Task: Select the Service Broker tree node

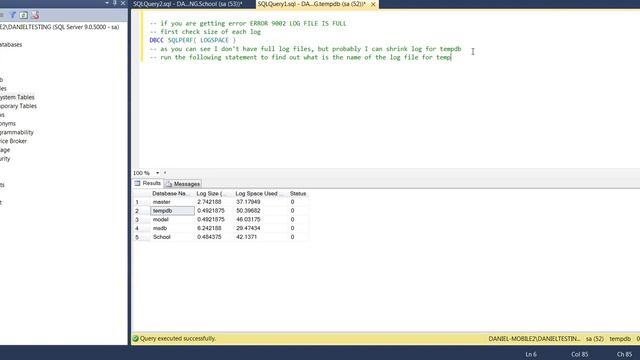Action: [x=13, y=141]
